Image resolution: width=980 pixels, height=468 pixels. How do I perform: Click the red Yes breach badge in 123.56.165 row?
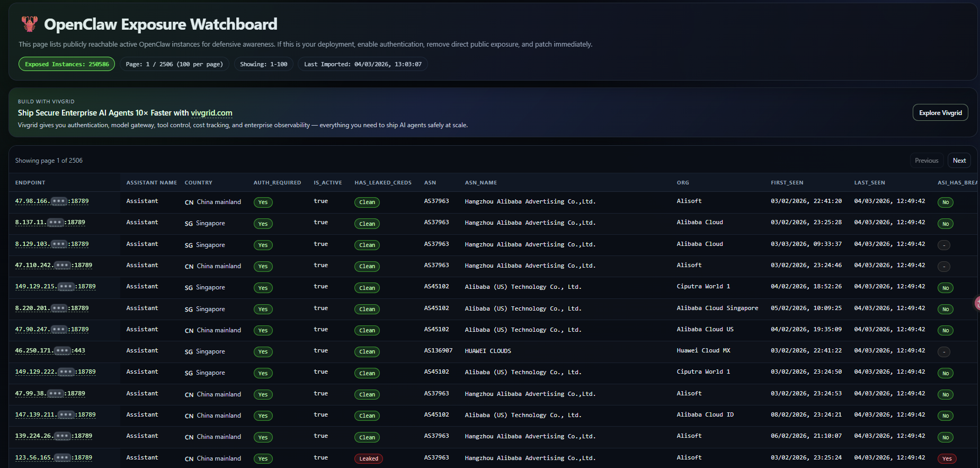(x=947, y=459)
